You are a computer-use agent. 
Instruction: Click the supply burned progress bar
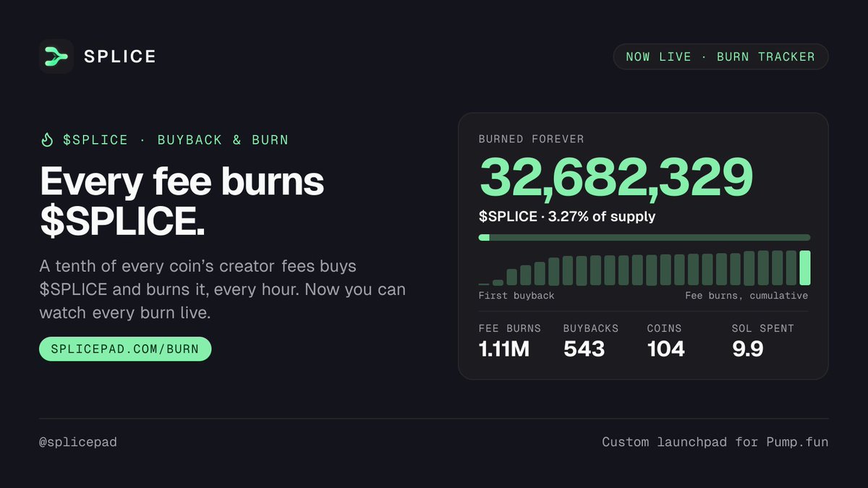point(644,237)
